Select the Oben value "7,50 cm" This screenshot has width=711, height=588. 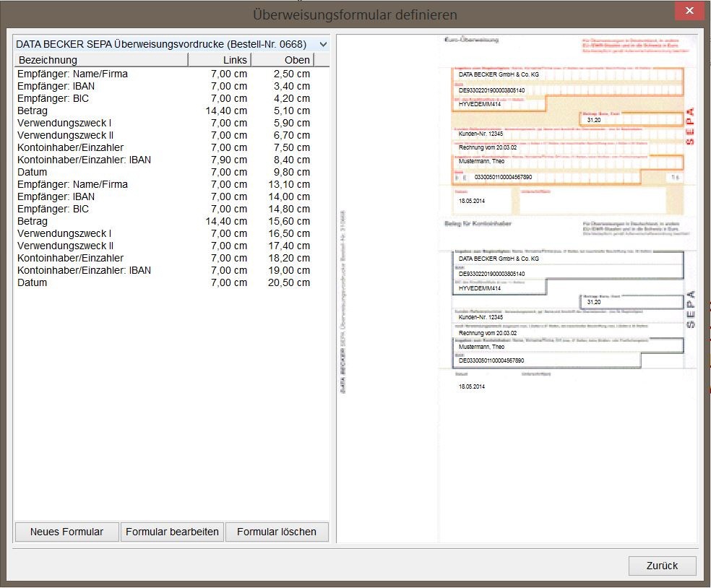click(292, 147)
